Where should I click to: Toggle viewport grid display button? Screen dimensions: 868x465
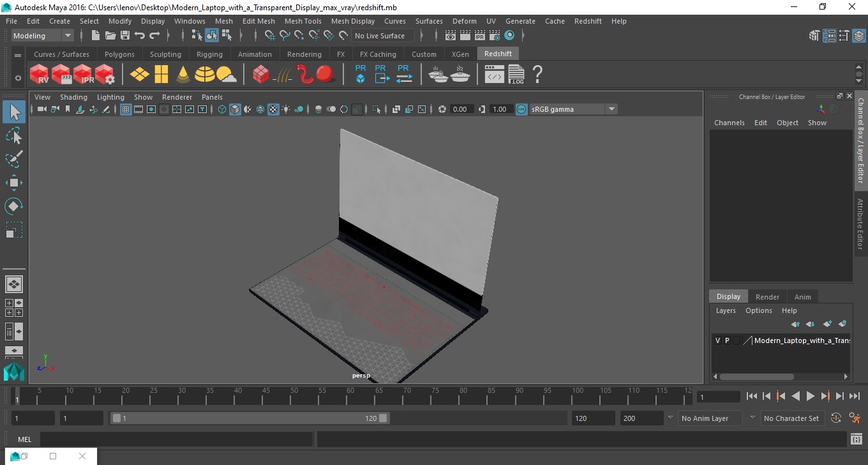tap(126, 109)
